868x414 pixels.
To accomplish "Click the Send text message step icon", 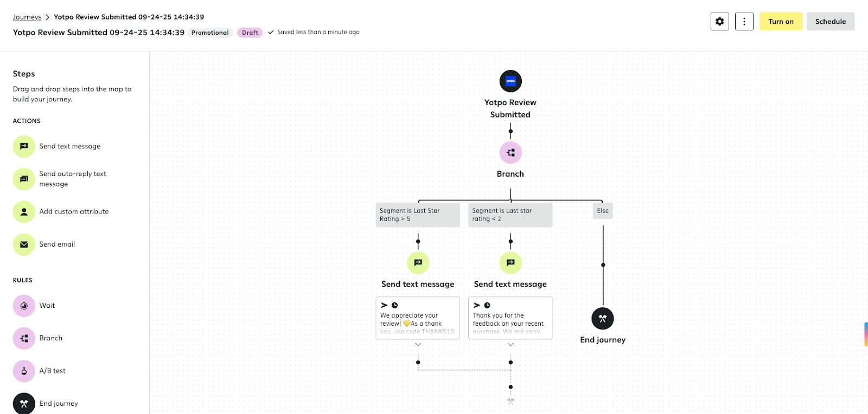I will 24,146.
